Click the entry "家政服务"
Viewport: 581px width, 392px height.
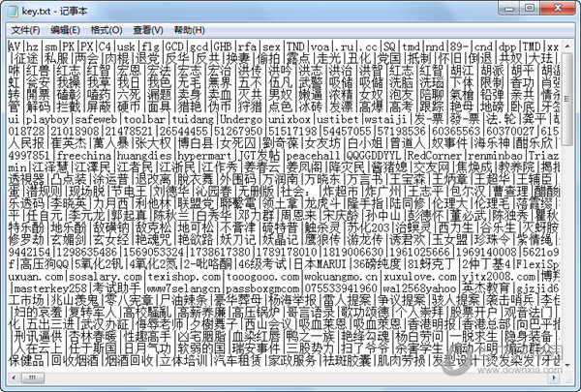(x=292, y=360)
